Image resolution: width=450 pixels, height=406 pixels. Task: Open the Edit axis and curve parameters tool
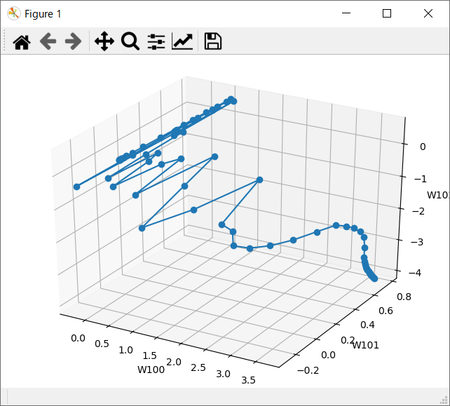click(x=182, y=42)
